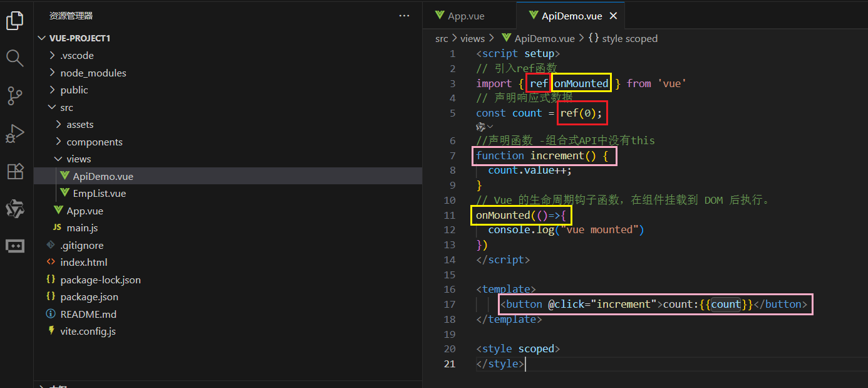Open Source Control view in activity bar
Viewport: 868px width, 388px height.
pyautogui.click(x=14, y=96)
